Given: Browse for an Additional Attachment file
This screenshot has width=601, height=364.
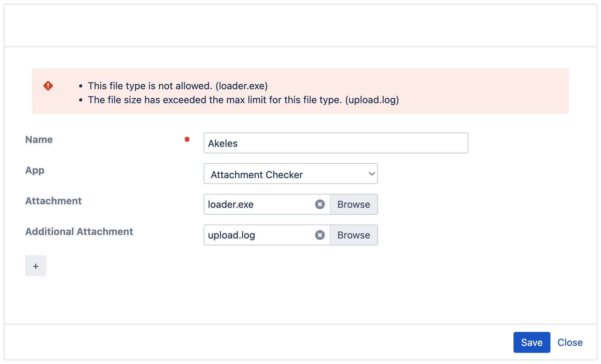Looking at the screenshot, I should click(353, 235).
